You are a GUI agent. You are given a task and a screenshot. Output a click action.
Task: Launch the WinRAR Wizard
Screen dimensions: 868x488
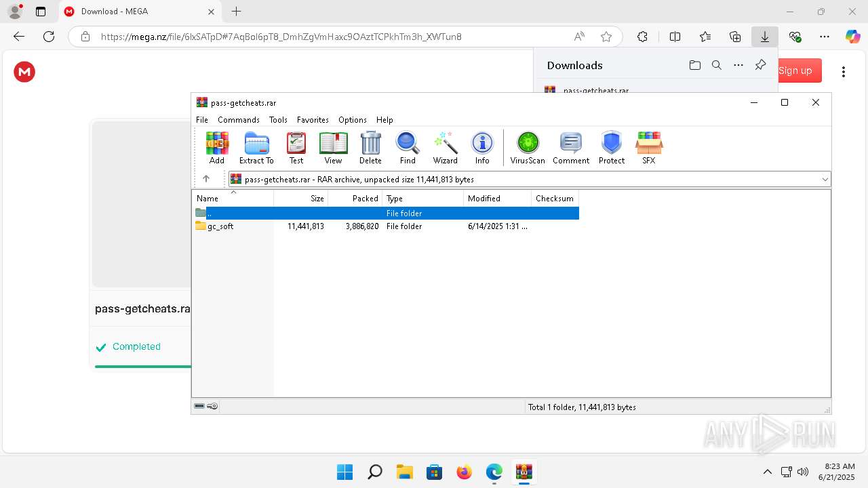pos(446,148)
